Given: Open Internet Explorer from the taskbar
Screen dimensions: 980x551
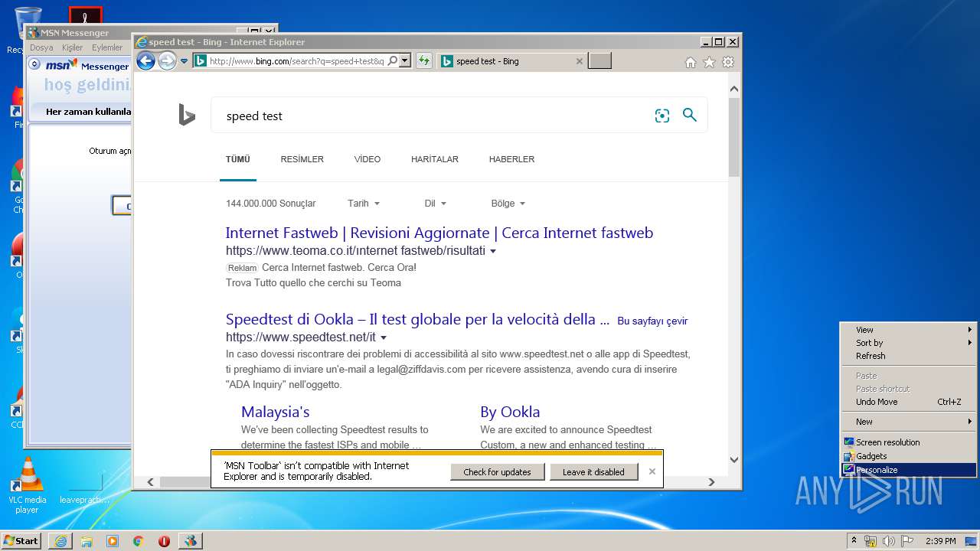Looking at the screenshot, I should [60, 541].
